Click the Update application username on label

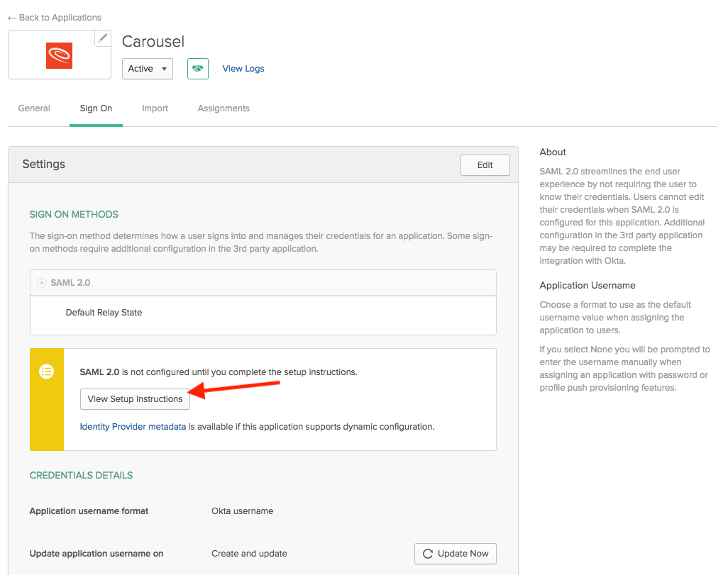96,554
